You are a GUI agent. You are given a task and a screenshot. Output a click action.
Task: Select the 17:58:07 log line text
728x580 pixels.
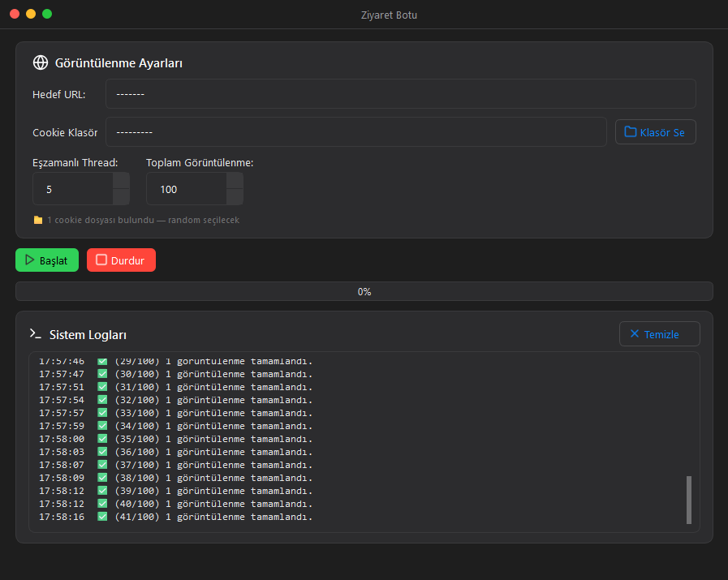175,465
